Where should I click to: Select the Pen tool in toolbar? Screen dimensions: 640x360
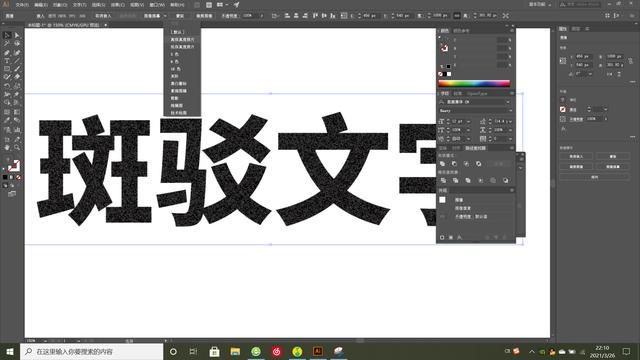(x=7, y=53)
